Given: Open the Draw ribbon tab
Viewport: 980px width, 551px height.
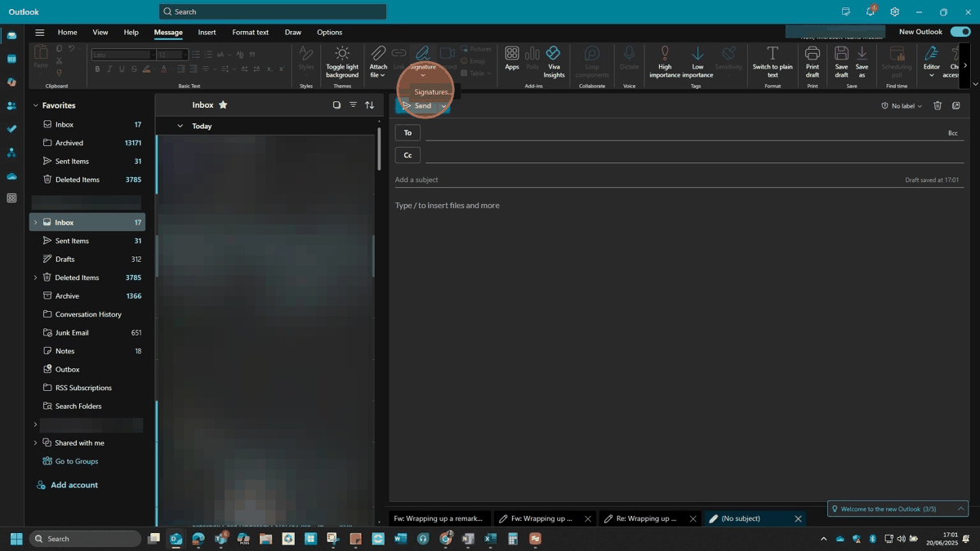Looking at the screenshot, I should coord(293,33).
